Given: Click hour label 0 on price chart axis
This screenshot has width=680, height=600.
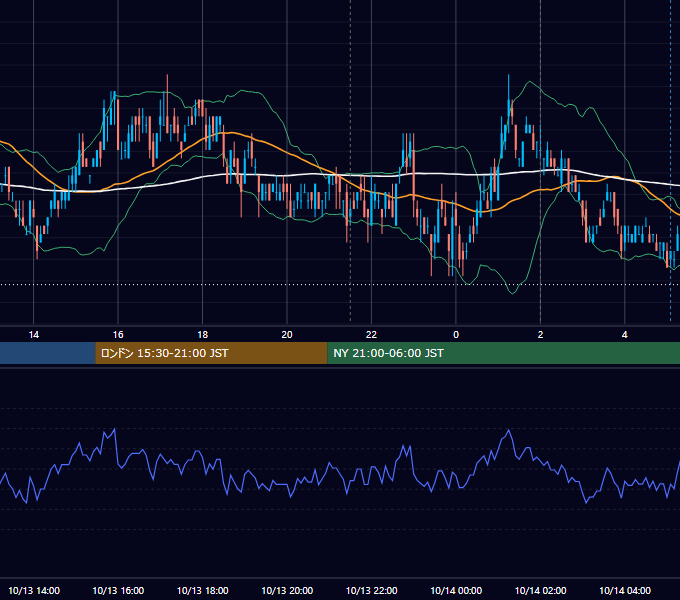Looking at the screenshot, I should [x=456, y=335].
